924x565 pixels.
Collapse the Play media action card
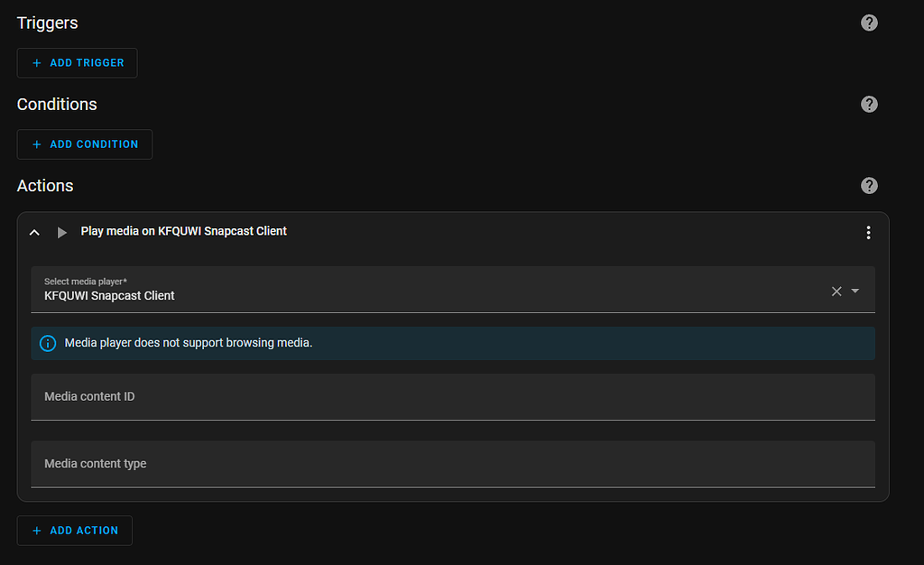[x=34, y=232]
